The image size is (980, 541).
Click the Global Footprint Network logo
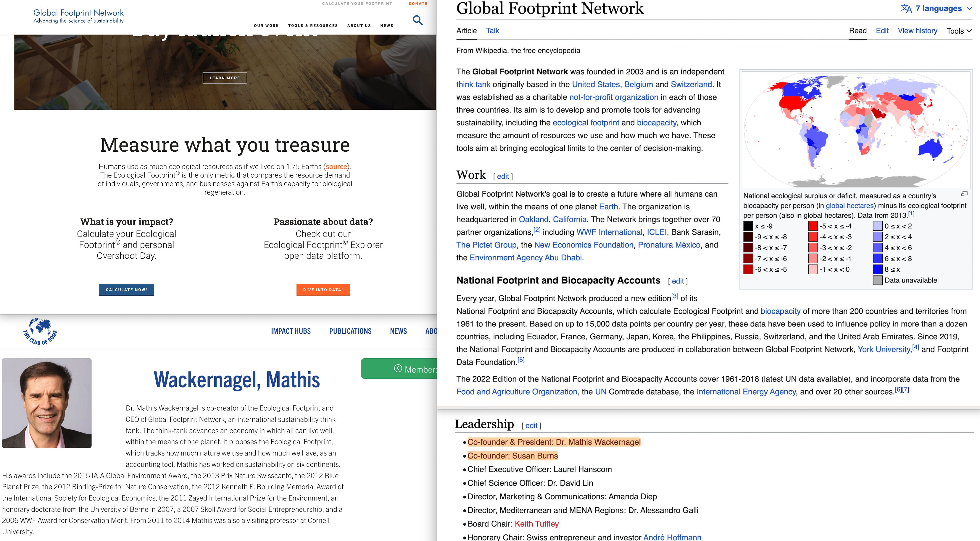coord(78,16)
